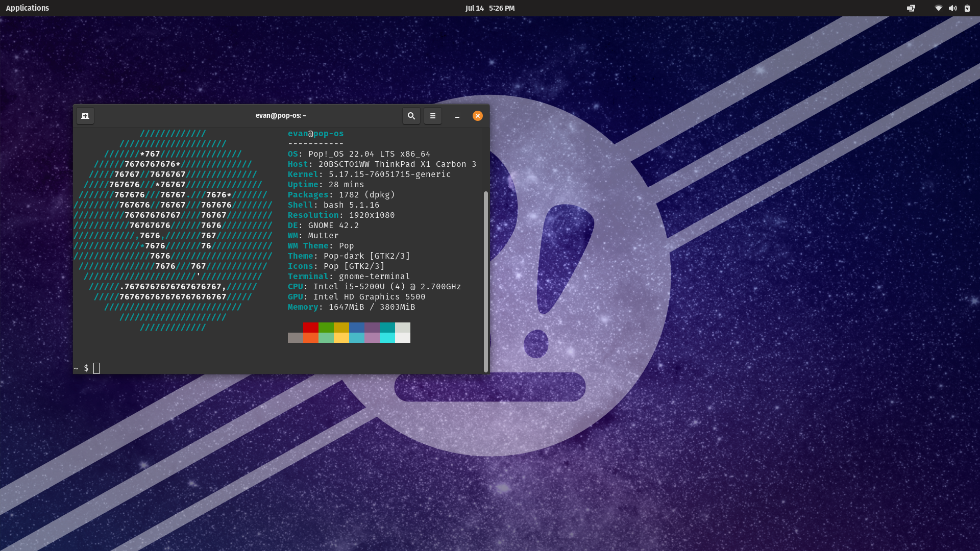The height and width of the screenshot is (551, 980).
Task: Click the 'Uptime: 28 mins' line
Action: (326, 185)
